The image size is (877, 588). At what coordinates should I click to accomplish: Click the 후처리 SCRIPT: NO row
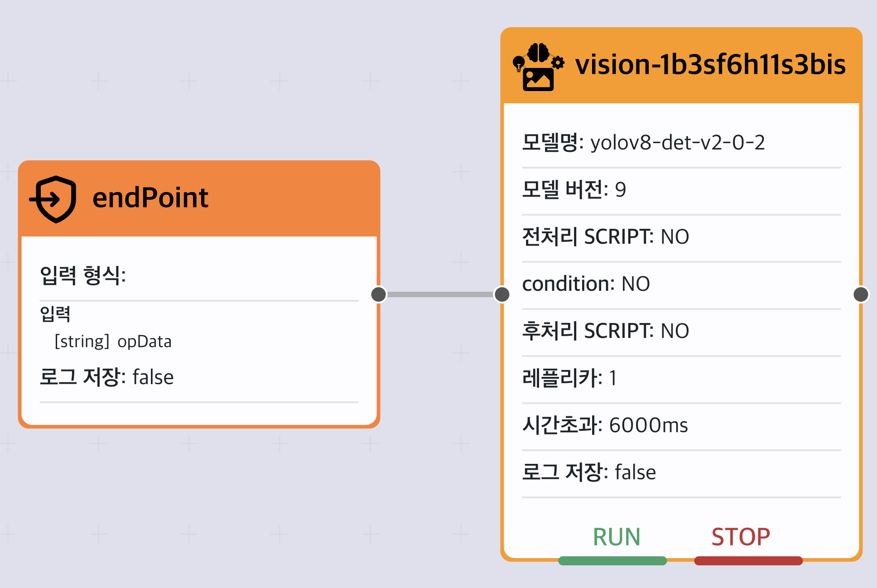tap(681, 332)
